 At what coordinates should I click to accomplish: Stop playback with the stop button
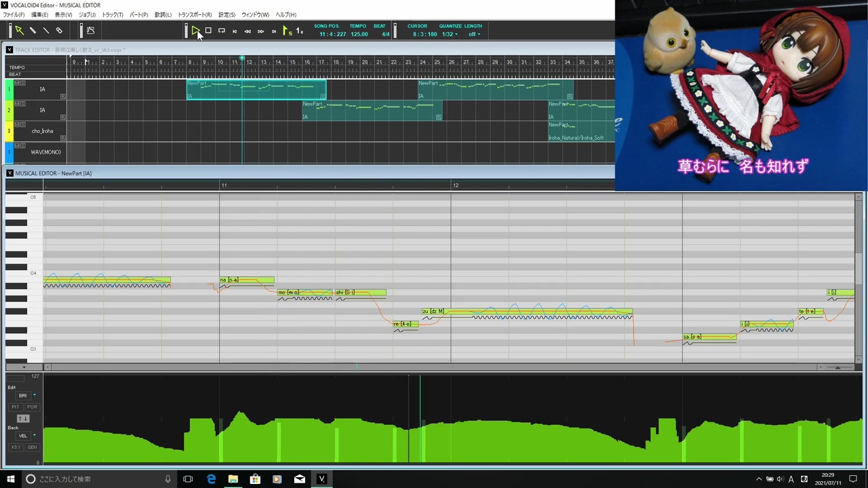(208, 30)
